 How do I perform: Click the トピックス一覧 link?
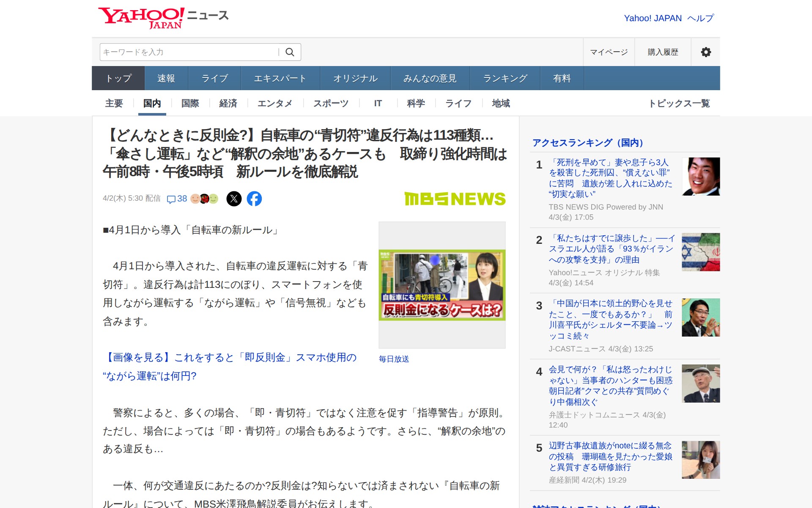pos(679,103)
